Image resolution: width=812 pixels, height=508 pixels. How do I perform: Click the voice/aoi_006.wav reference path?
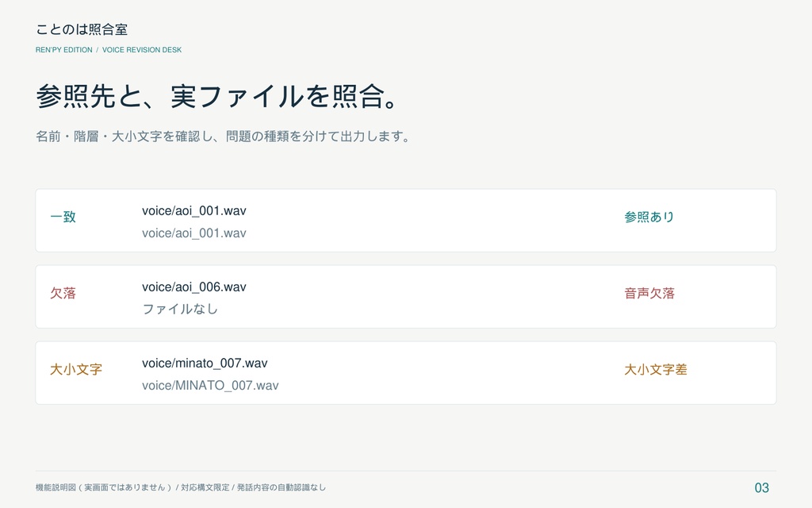[194, 287]
